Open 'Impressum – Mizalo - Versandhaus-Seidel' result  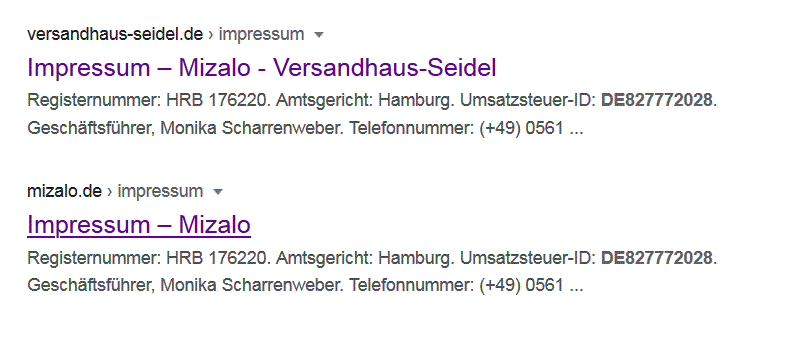click(x=262, y=68)
